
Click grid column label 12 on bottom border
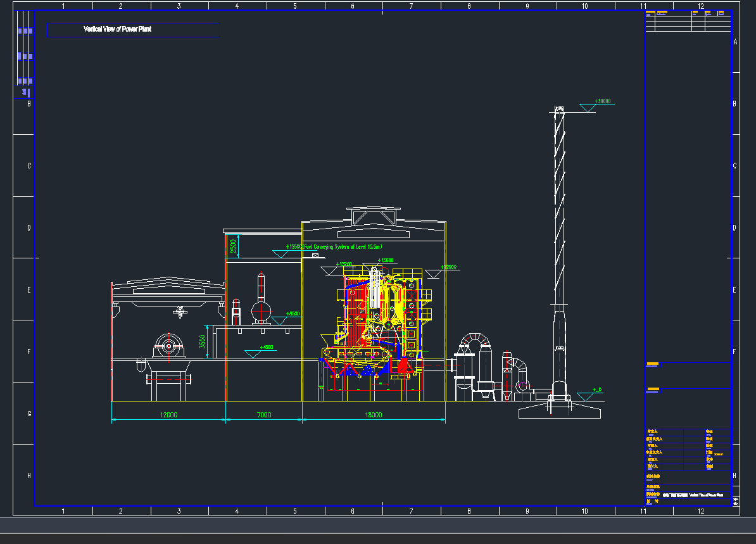tap(700, 511)
